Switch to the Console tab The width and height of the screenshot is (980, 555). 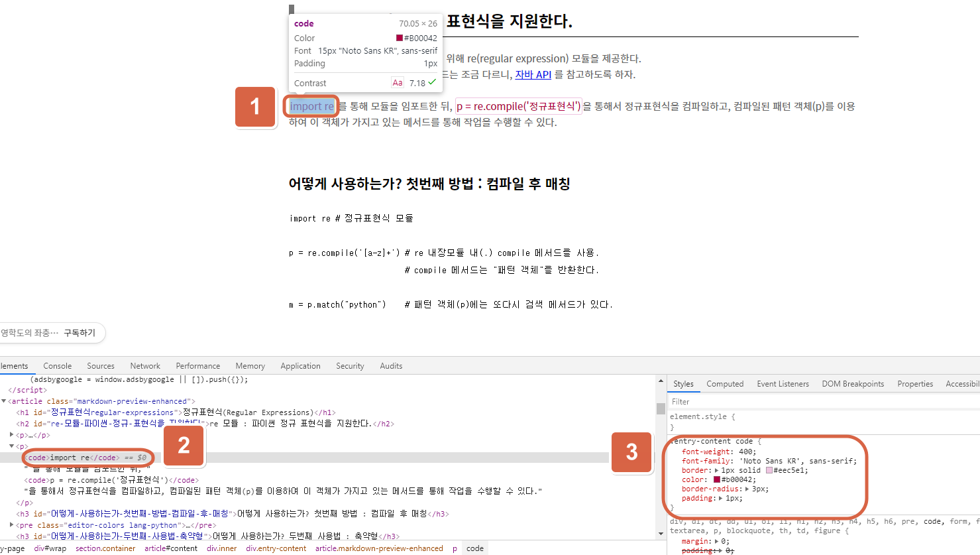tap(58, 366)
